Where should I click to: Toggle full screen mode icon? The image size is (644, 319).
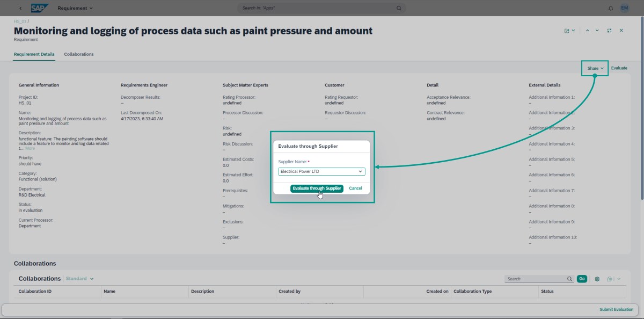[610, 31]
